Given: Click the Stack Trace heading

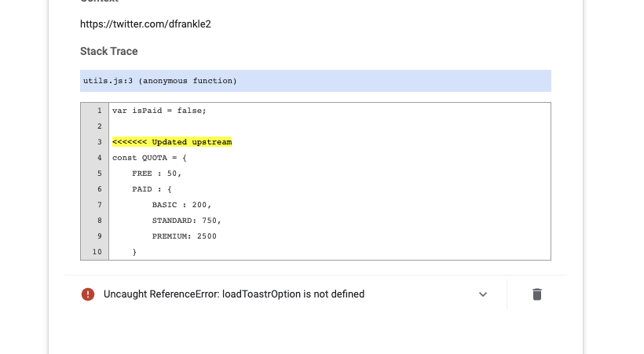Looking at the screenshot, I should tap(109, 51).
